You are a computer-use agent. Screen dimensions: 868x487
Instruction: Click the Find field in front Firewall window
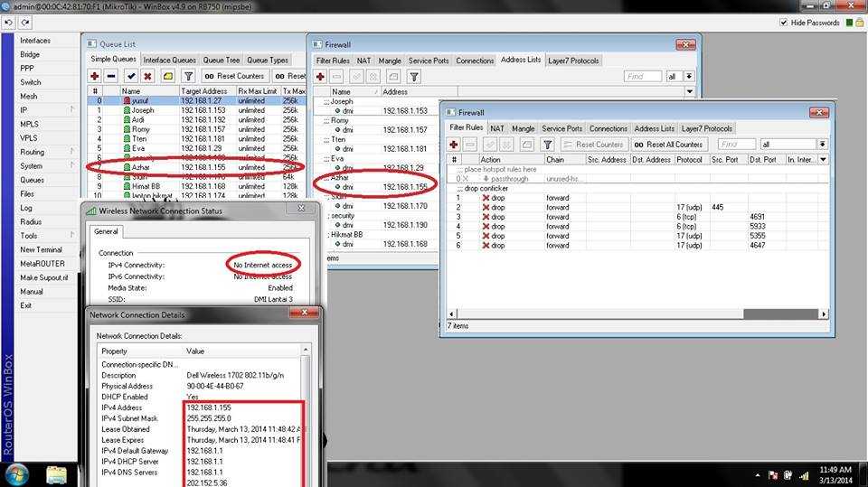736,145
